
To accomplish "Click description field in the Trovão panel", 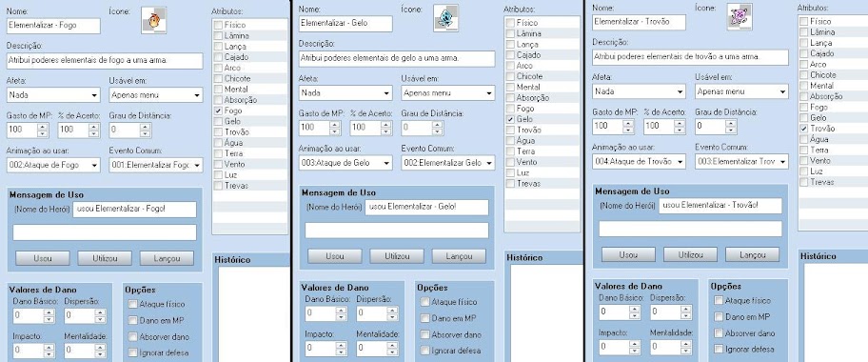I will coord(690,57).
